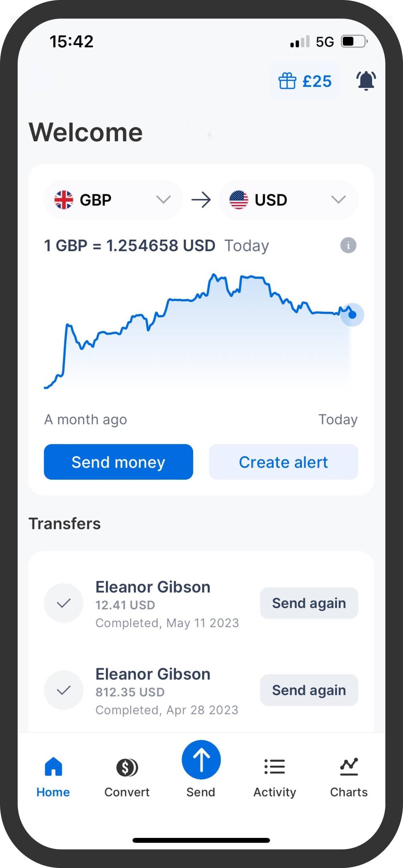The width and height of the screenshot is (403, 868).
Task: Click the exchange rate info icon
Action: [x=348, y=245]
